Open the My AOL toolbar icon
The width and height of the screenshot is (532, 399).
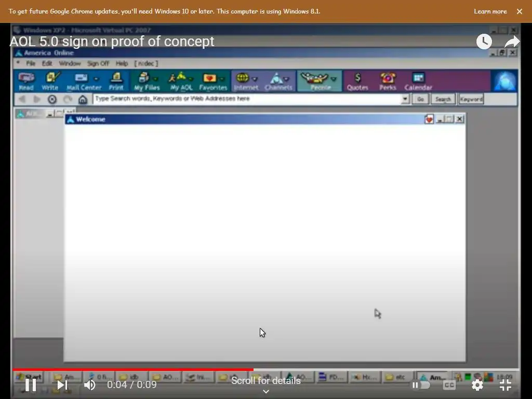[x=181, y=82]
